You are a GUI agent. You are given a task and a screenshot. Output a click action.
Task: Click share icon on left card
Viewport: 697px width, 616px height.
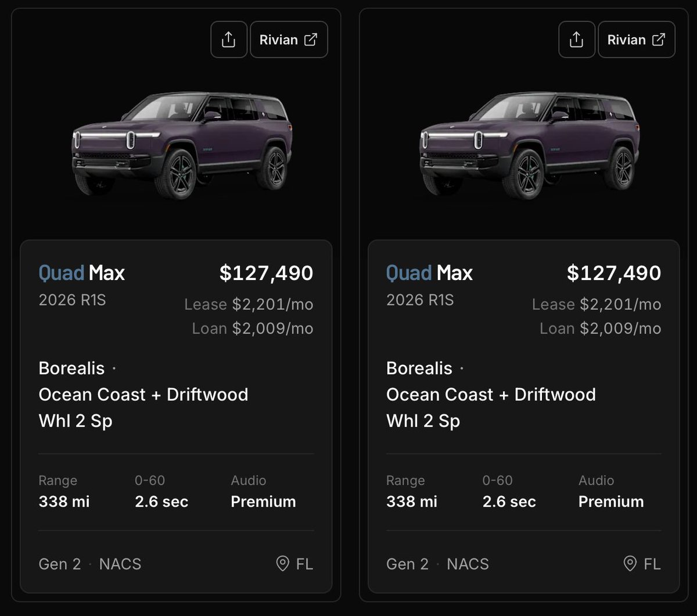tap(229, 40)
